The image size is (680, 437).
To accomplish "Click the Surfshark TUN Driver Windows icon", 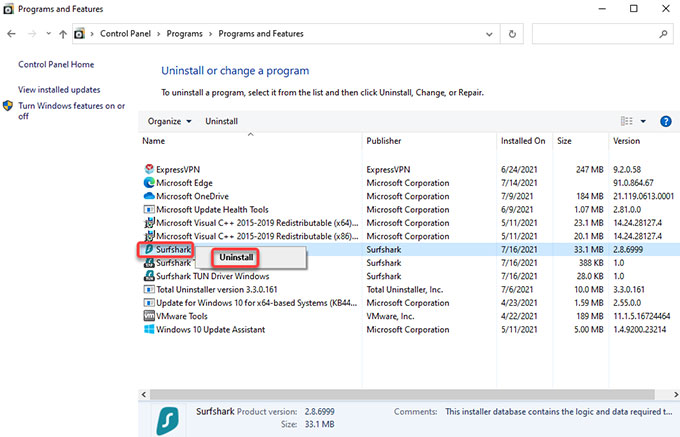I will (x=149, y=276).
